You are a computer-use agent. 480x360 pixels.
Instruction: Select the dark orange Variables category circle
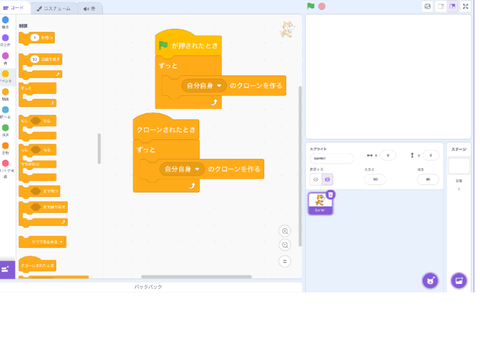click(x=5, y=146)
